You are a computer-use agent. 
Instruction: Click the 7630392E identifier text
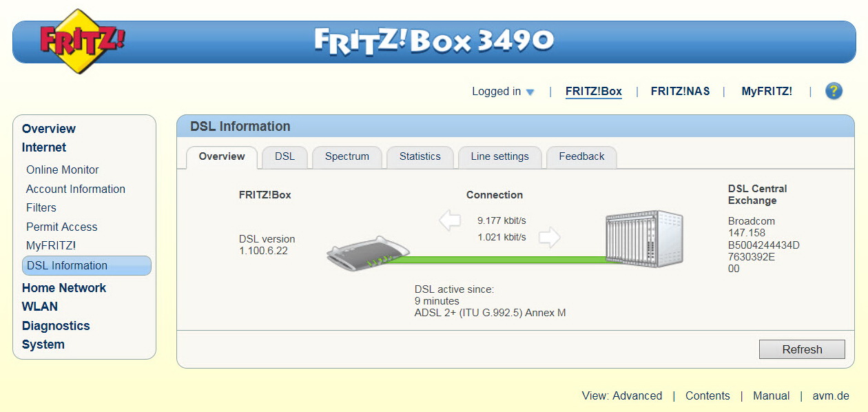(x=752, y=257)
